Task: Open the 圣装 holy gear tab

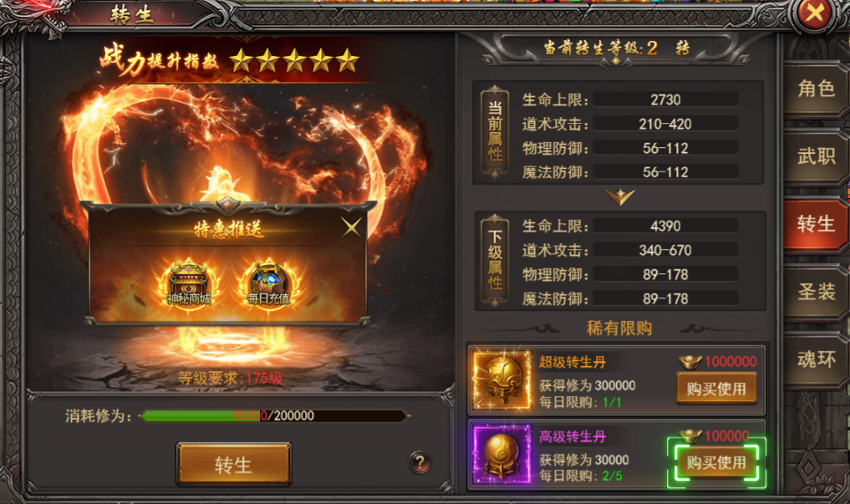Action: (x=815, y=292)
